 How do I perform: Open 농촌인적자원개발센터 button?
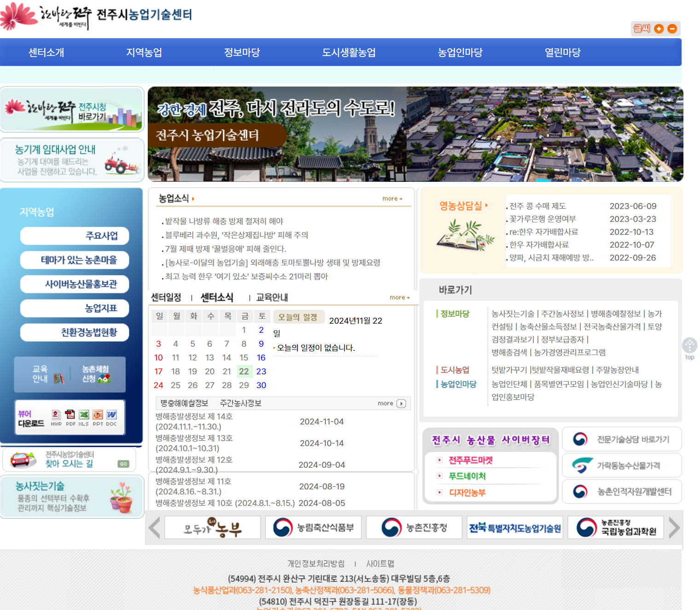[622, 492]
